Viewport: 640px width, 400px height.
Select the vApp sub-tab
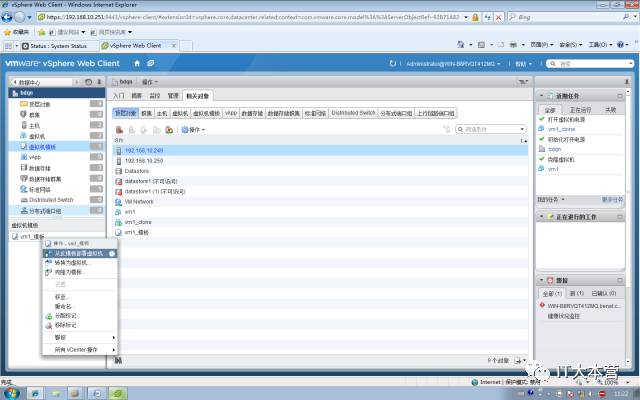pos(231,113)
